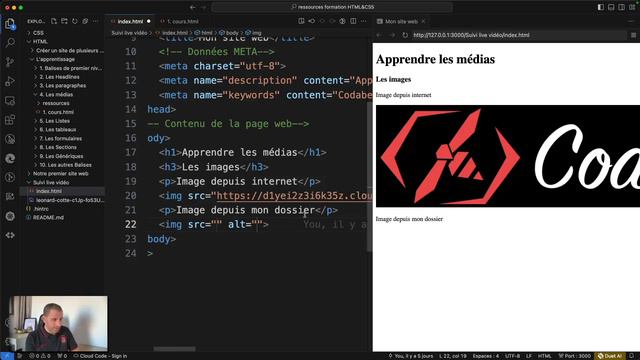The height and width of the screenshot is (360, 640).
Task: Select the Mon site web preview tab
Action: tap(401, 21)
